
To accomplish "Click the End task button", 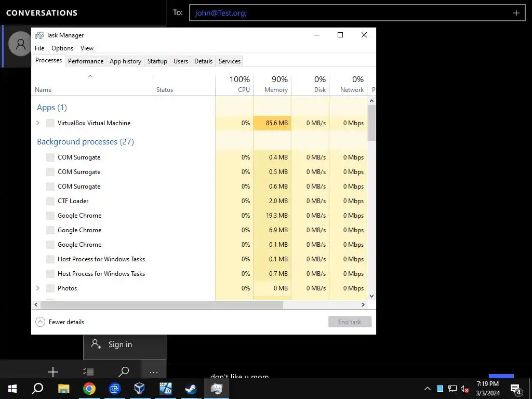I will (x=350, y=322).
